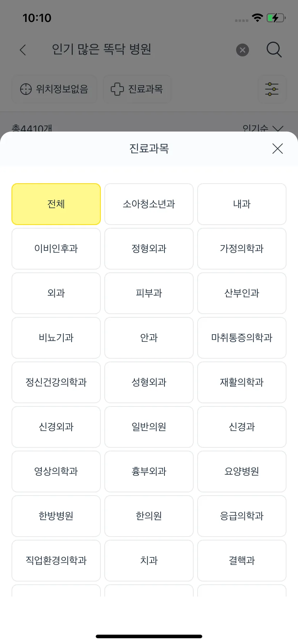
Task: Expand the 인기순 sort dropdown
Action: coord(263,128)
